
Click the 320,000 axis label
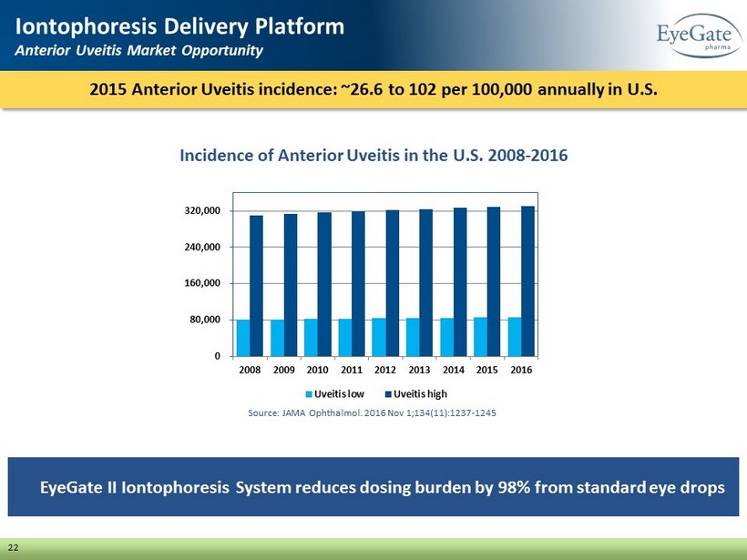tap(202, 210)
